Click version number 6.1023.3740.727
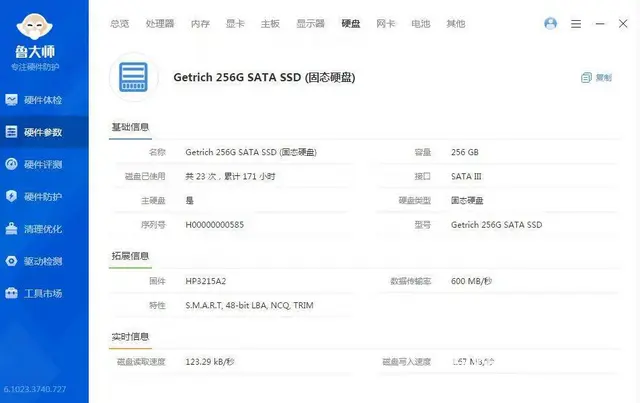This screenshot has width=640, height=403. [x=35, y=389]
